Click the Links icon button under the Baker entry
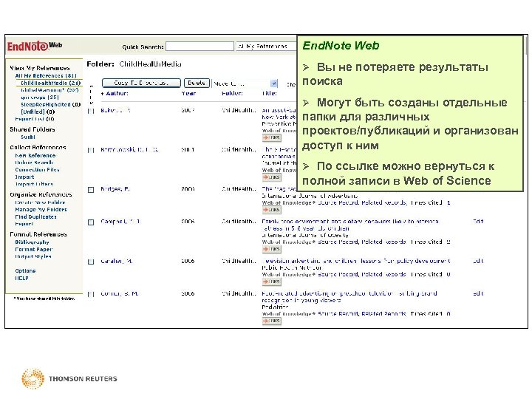The height and width of the screenshot is (399, 532). pyautogui.click(x=272, y=137)
